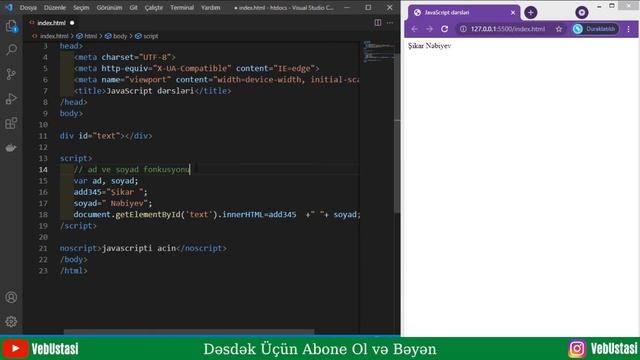Open the Manage gear icon

point(11,321)
